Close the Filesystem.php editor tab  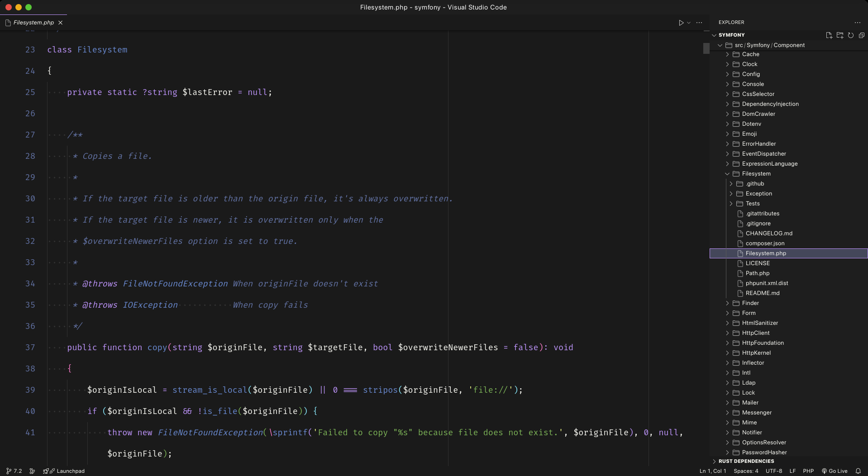pyautogui.click(x=60, y=23)
